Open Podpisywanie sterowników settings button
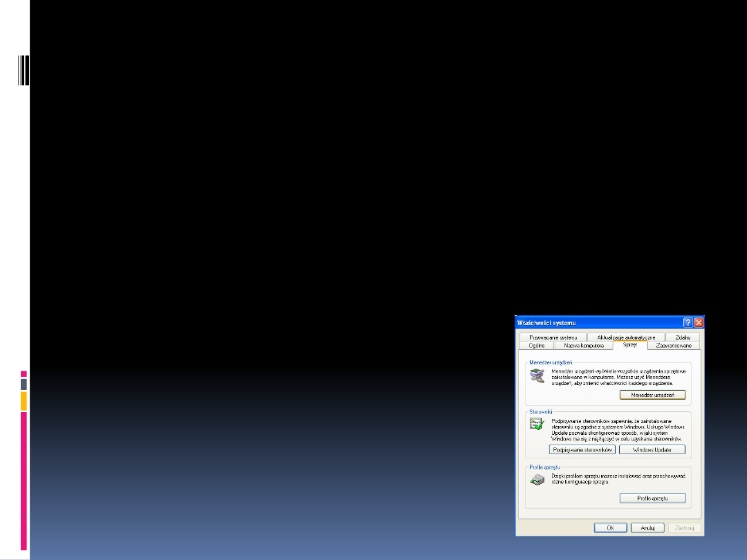The width and height of the screenshot is (747, 560). point(582,449)
